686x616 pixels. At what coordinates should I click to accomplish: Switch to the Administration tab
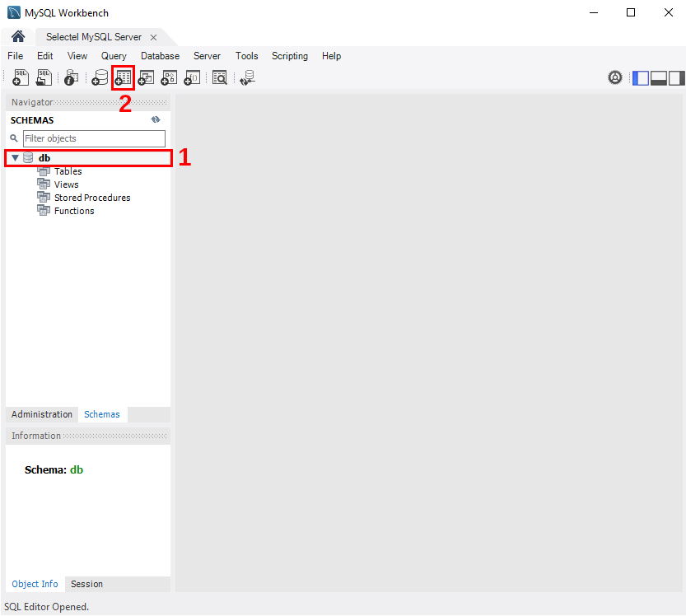pos(42,414)
